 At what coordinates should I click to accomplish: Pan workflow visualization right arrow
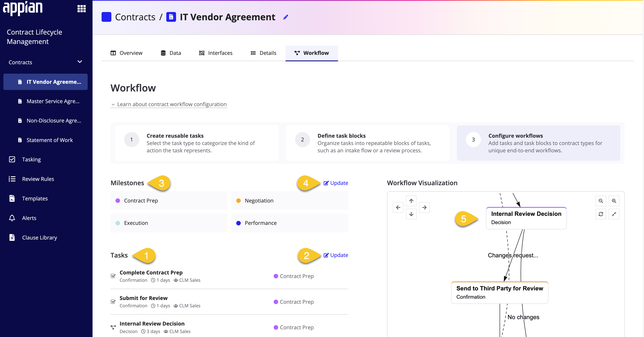[424, 207]
